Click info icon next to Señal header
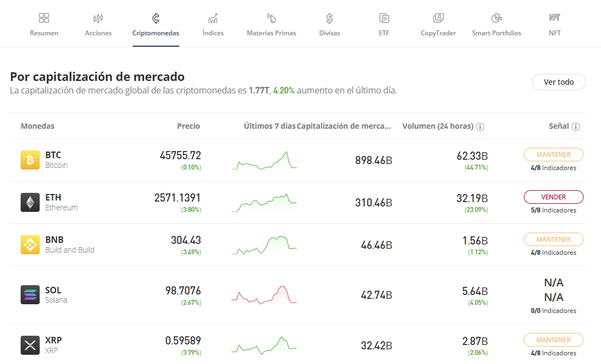 click(x=576, y=127)
